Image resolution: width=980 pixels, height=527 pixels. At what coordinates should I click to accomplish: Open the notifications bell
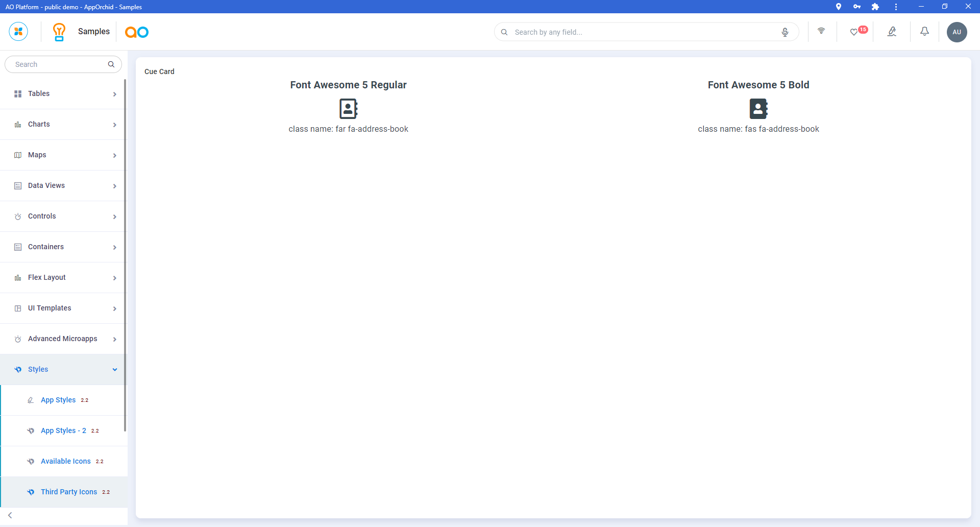point(924,32)
